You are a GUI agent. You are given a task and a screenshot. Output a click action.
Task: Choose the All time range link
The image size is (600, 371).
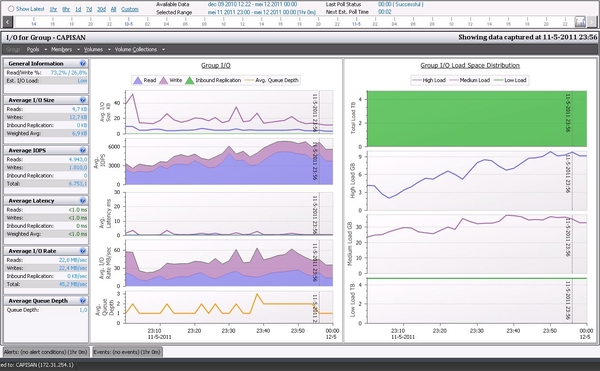[113, 9]
